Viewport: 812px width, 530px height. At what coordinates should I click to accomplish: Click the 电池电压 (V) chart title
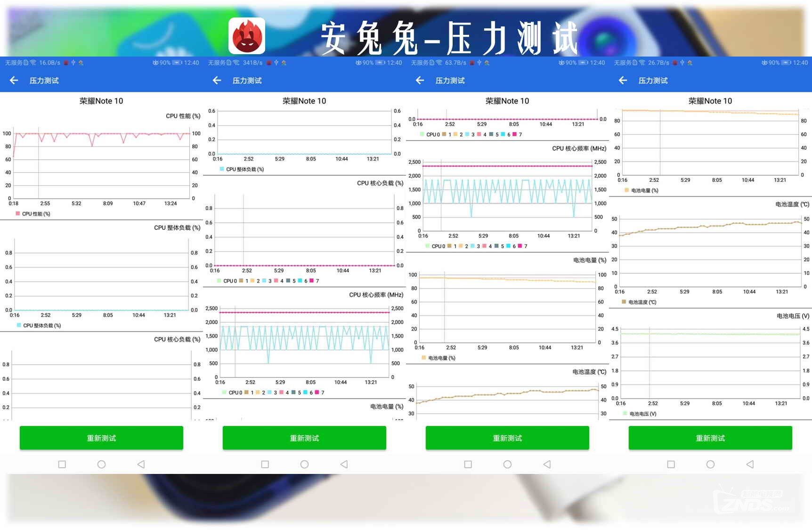[x=793, y=316]
